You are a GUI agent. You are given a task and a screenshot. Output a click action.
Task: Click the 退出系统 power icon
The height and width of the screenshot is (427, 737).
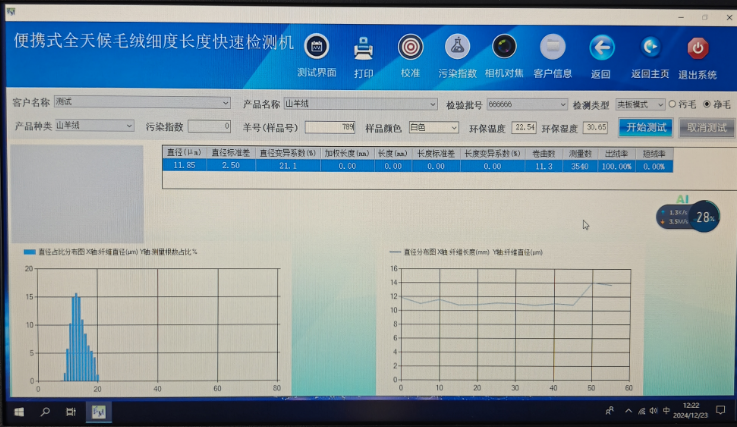697,47
